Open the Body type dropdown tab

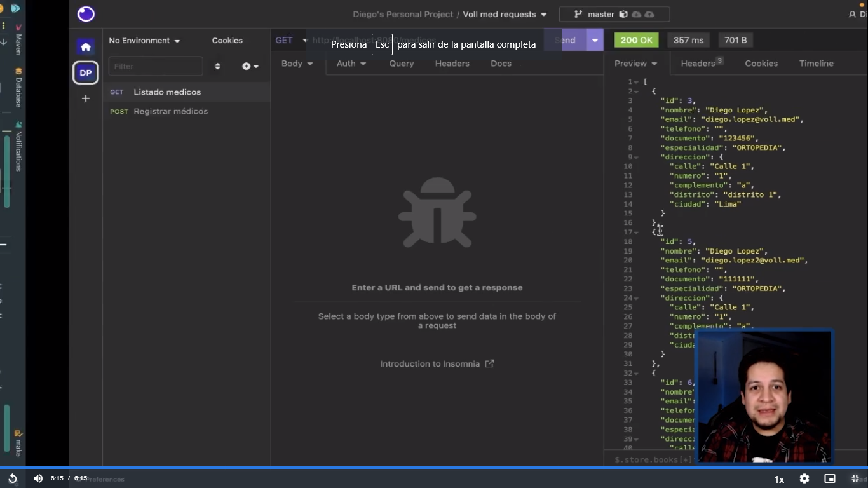(x=297, y=64)
